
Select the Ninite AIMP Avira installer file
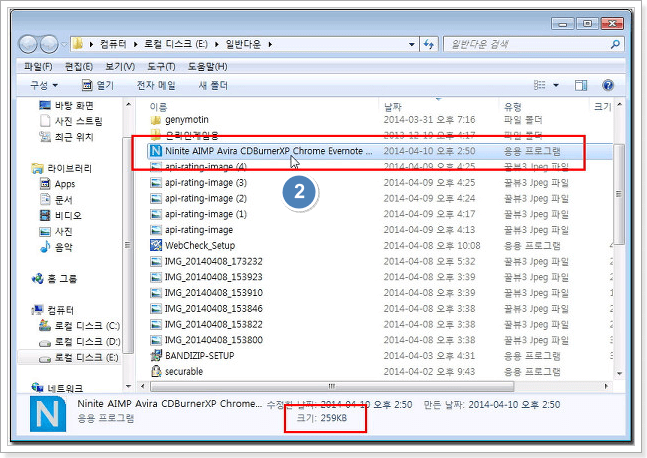click(x=380, y=151)
